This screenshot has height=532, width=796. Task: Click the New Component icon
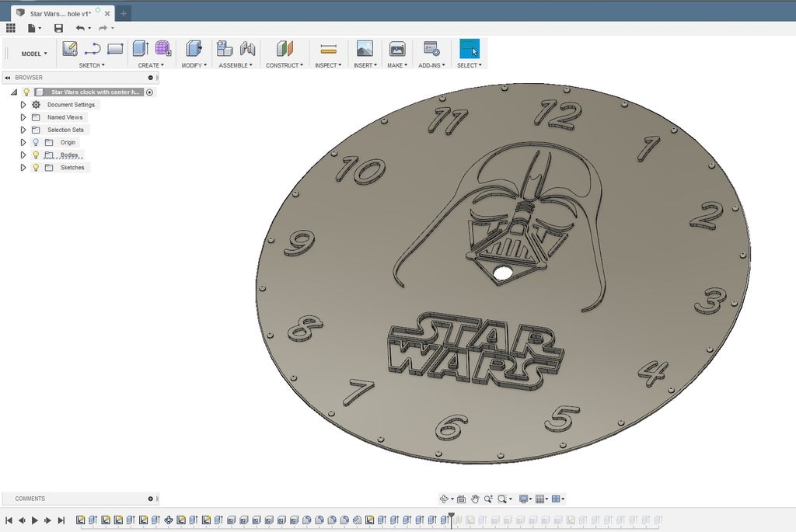[224, 49]
